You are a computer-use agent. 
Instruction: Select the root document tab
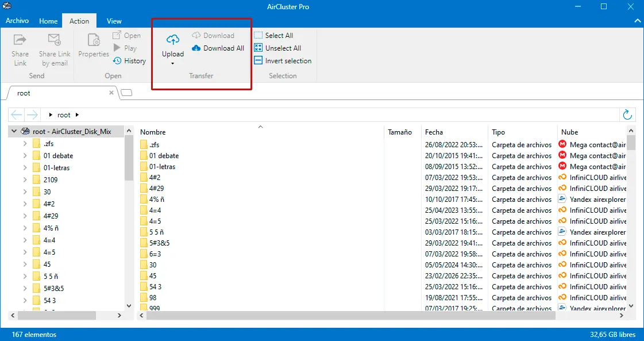click(61, 93)
